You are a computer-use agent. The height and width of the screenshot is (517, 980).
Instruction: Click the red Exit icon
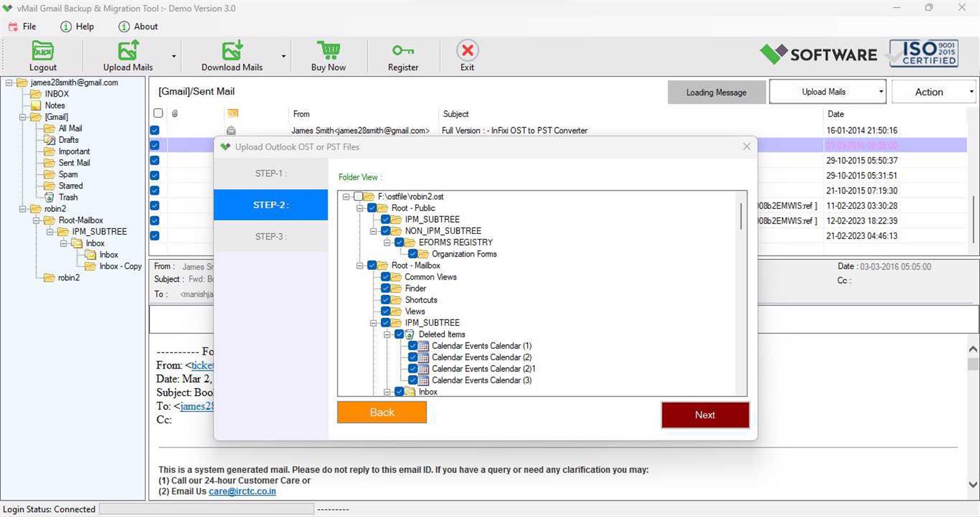coord(467,50)
